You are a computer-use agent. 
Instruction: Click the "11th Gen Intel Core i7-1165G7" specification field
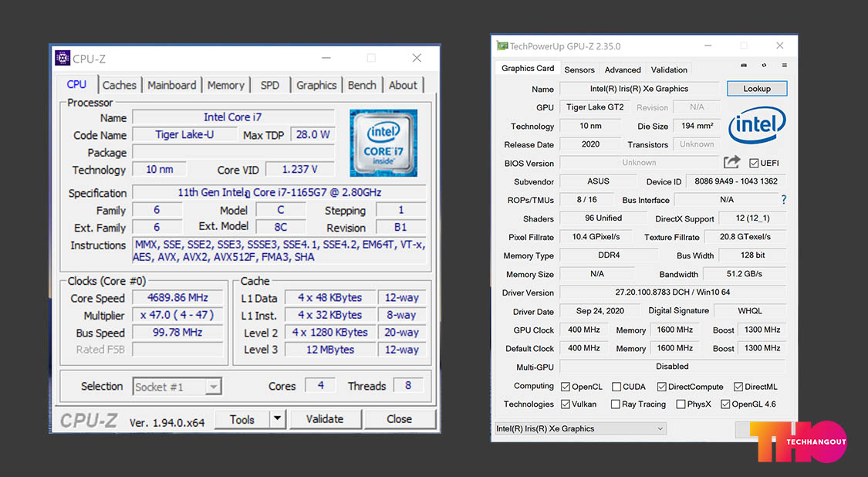[x=279, y=193]
